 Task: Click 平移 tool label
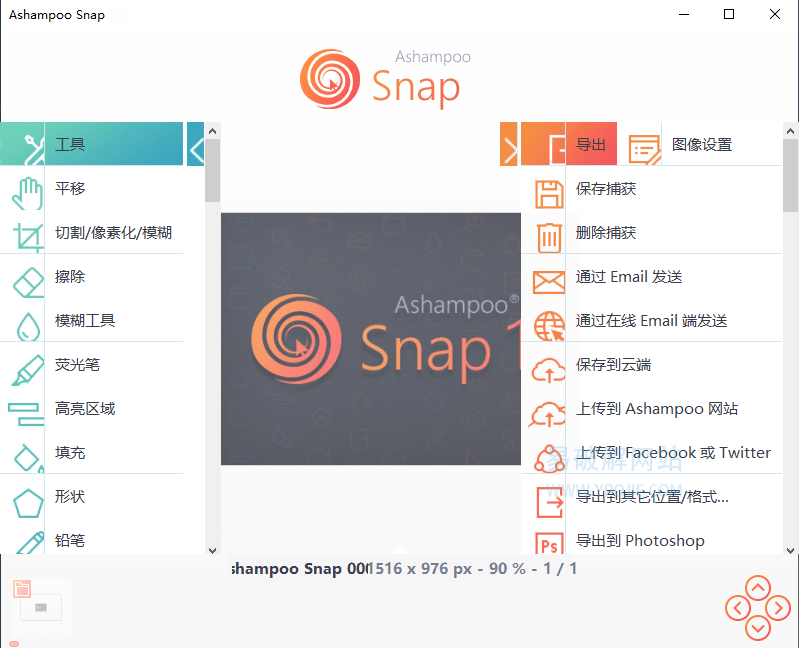click(70, 188)
